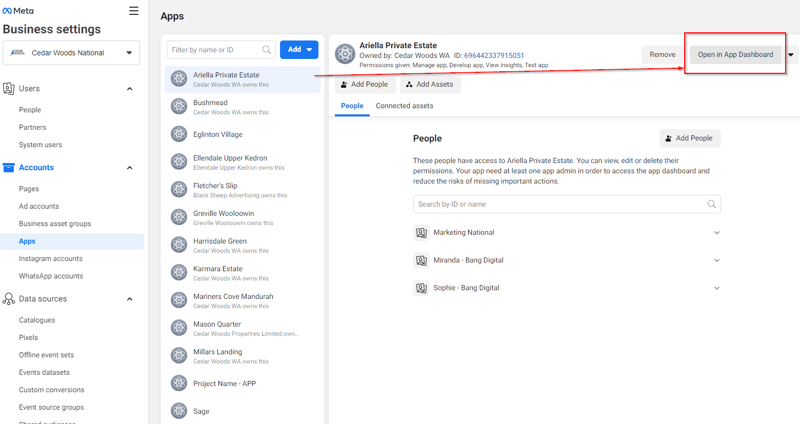Image resolution: width=800 pixels, height=424 pixels.
Task: Click the app ID link 696442337915051
Action: (x=494, y=55)
